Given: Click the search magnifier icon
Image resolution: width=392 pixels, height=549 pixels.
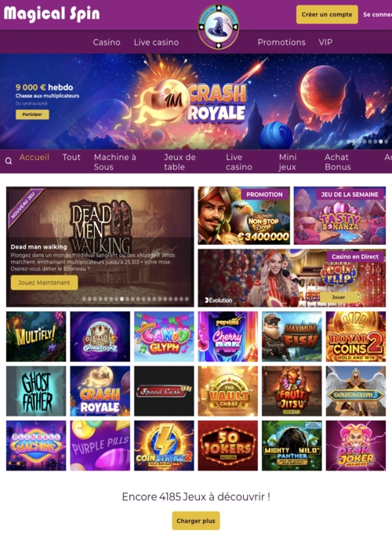Looking at the screenshot, I should (9, 161).
